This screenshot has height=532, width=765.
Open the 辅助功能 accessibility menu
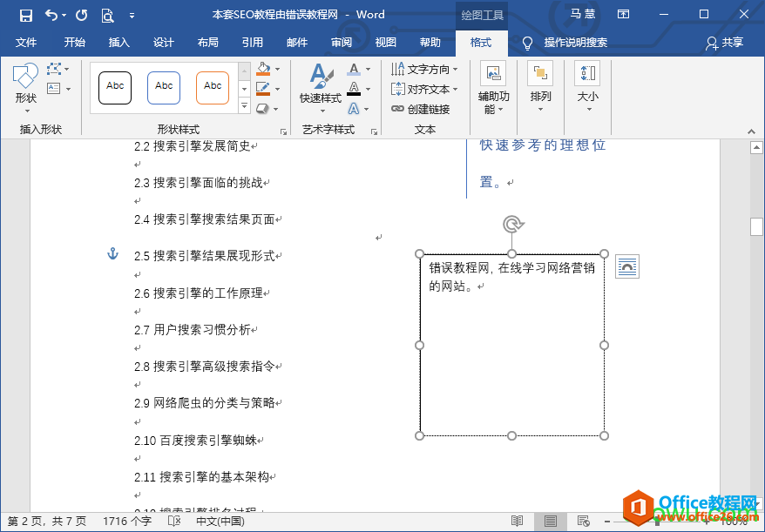tap(493, 88)
